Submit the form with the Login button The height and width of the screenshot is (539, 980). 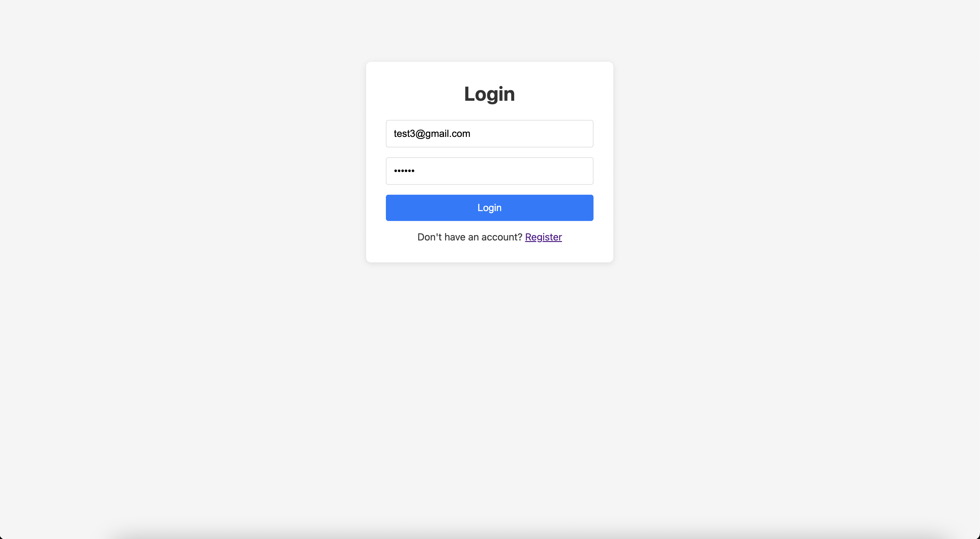[489, 208]
